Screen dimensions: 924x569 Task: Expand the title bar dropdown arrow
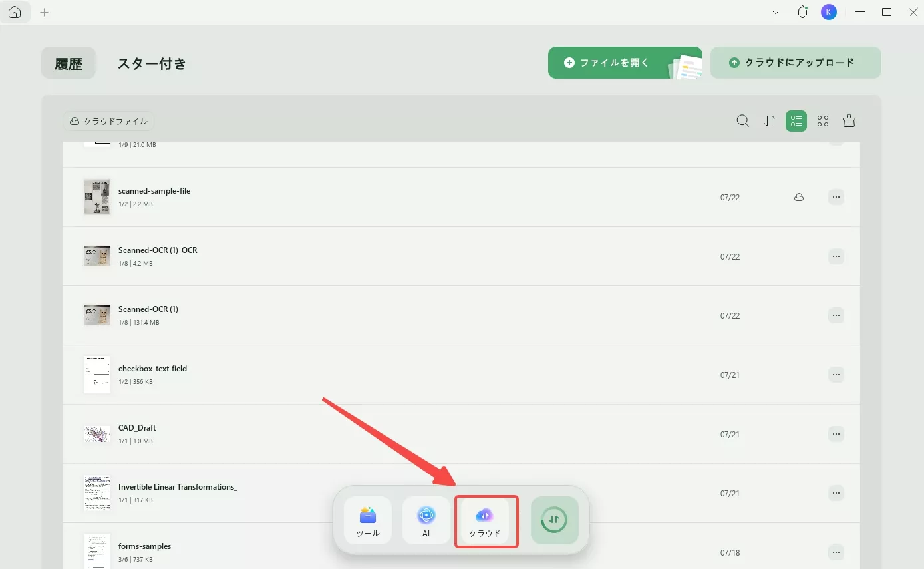776,12
